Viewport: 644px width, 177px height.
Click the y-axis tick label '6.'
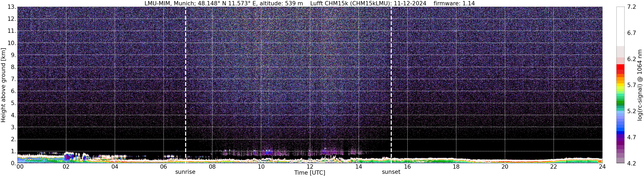[x=13, y=91]
